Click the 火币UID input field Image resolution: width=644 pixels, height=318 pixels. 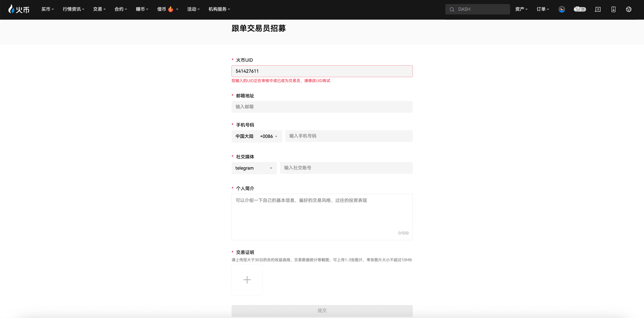point(322,71)
